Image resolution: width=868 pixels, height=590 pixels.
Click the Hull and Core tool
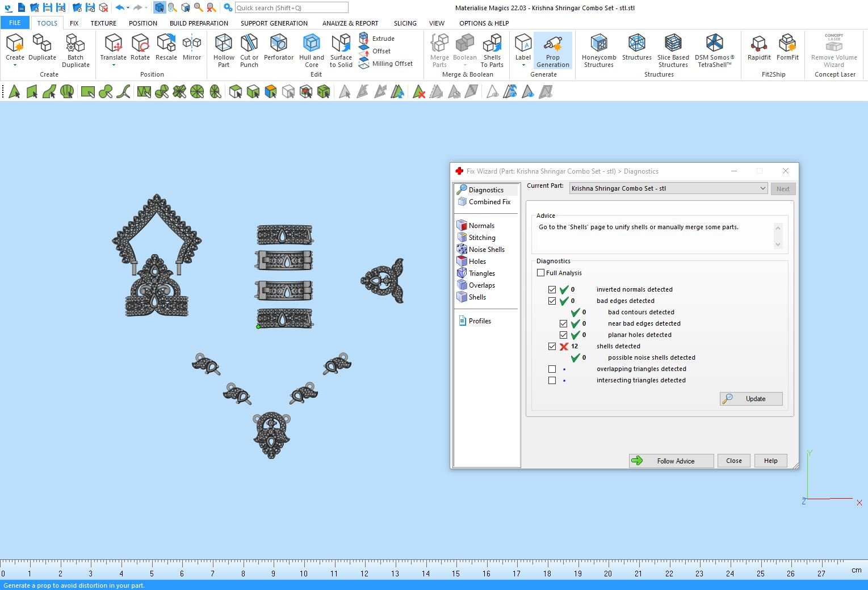click(x=311, y=50)
